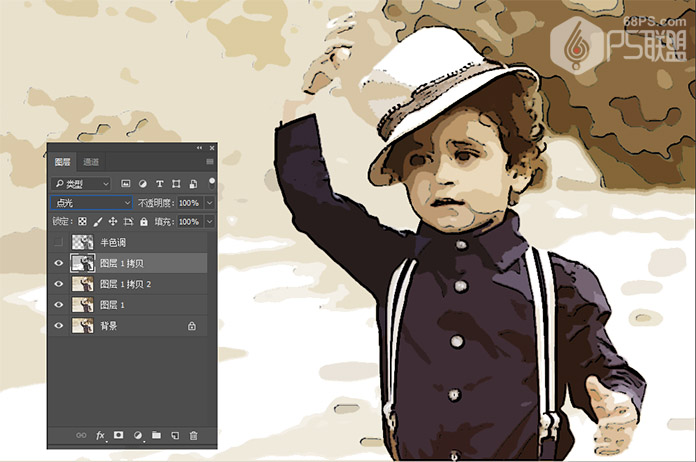
Task: Create a new layer icon
Action: pyautogui.click(x=175, y=435)
